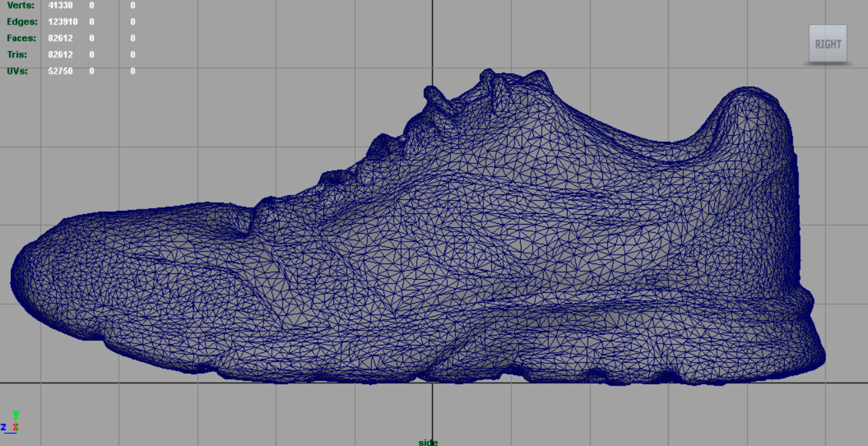868x446 pixels.
Task: Click the 'Verts:' label in the heads-up display
Action: pos(20,5)
